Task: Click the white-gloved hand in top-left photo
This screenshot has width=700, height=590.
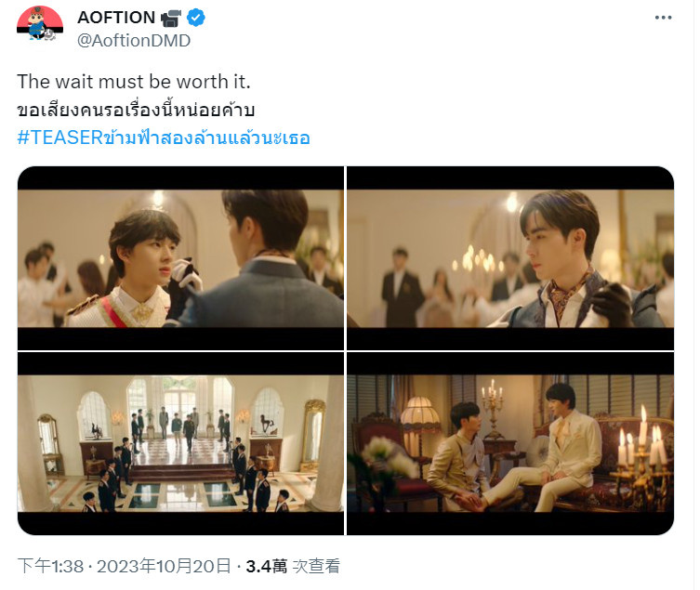Action: click(188, 275)
